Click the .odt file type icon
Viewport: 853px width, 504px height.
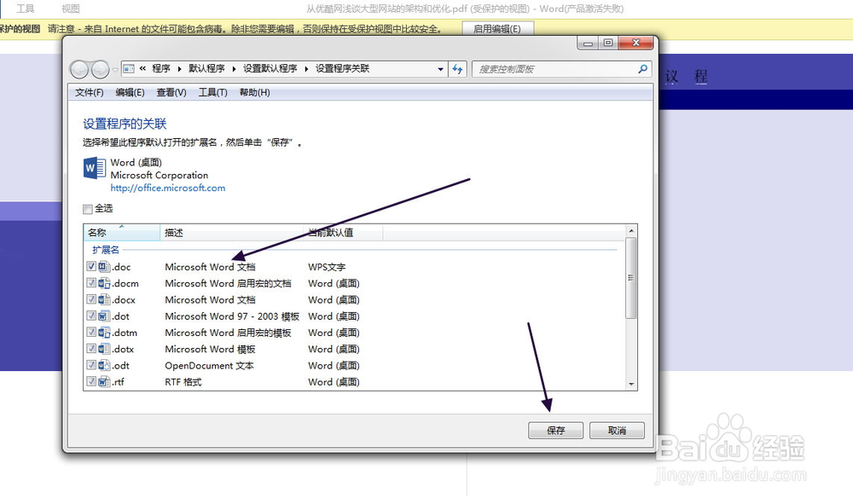pos(104,365)
